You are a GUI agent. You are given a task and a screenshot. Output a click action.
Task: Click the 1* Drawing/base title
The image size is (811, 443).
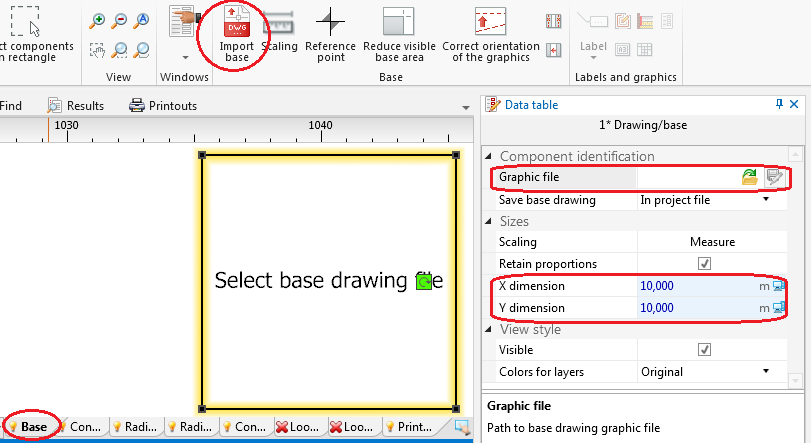(643, 125)
